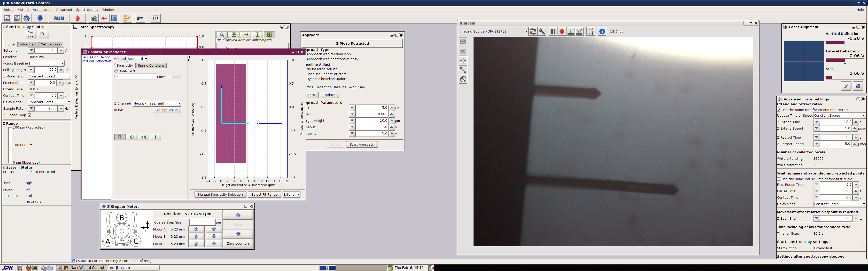The height and width of the screenshot is (271, 868).
Task: Click the red retract up-arrow toolbar icon
Action: (x=78, y=19)
